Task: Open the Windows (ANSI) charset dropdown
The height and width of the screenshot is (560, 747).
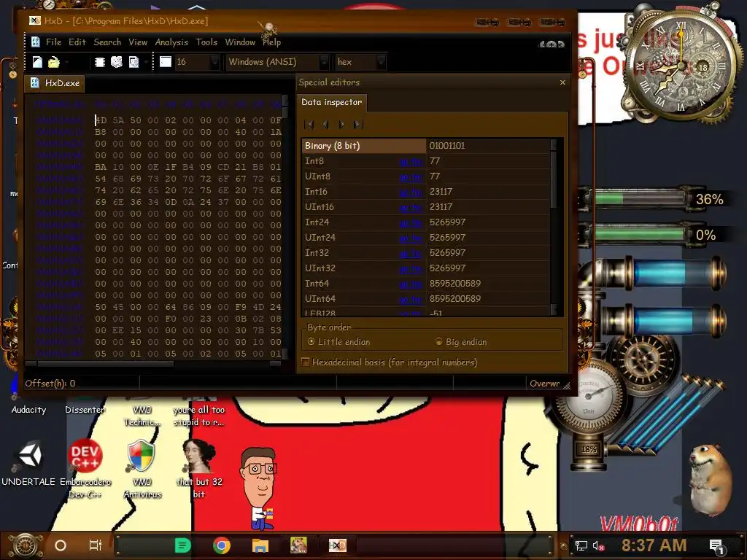Action: (324, 62)
